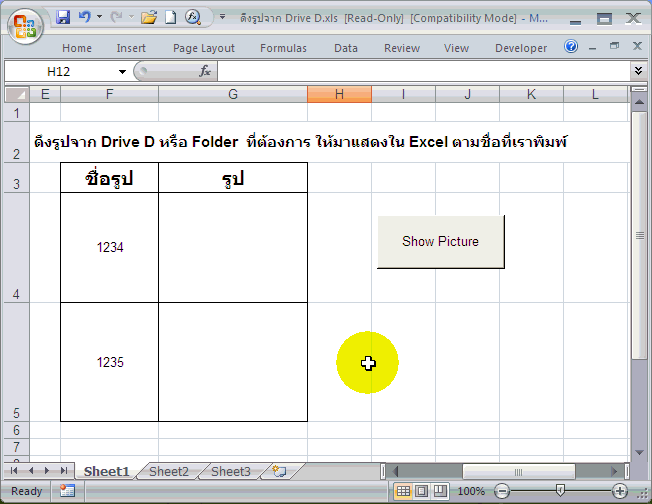Click vertical scrollbar down arrow
Image resolution: width=652 pixels, height=504 pixels.
coord(639,452)
